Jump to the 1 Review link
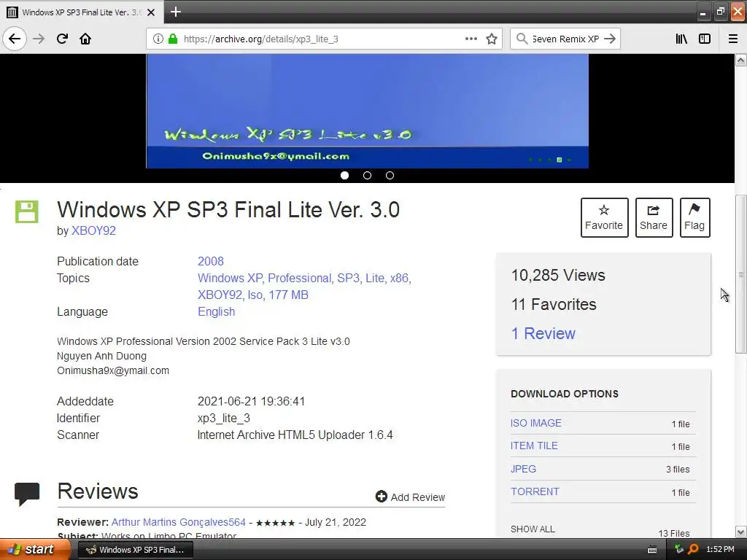 pos(543,333)
